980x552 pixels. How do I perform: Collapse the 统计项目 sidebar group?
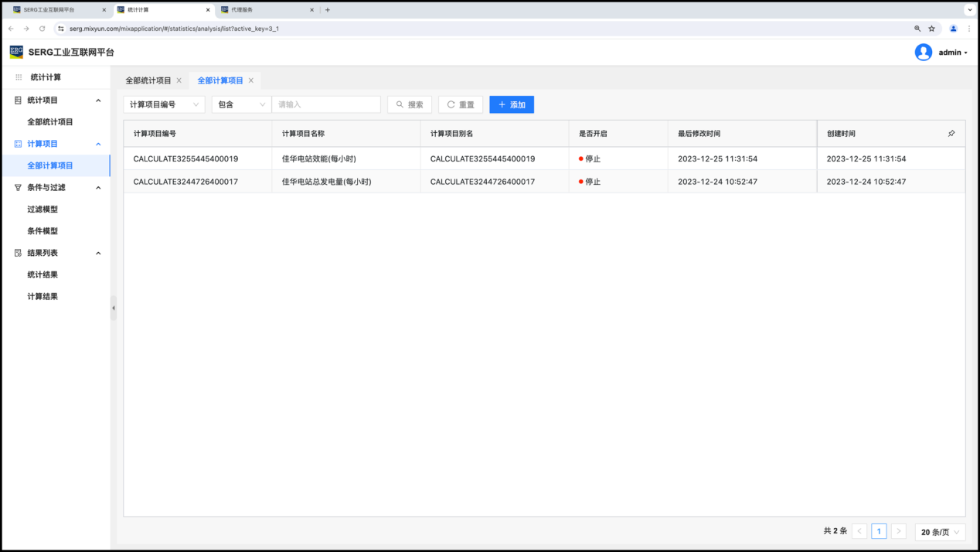pos(98,101)
